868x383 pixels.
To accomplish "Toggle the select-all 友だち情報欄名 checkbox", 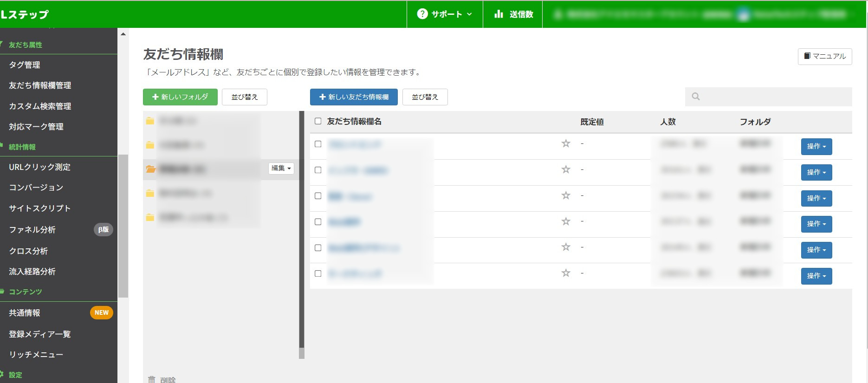I will 318,121.
